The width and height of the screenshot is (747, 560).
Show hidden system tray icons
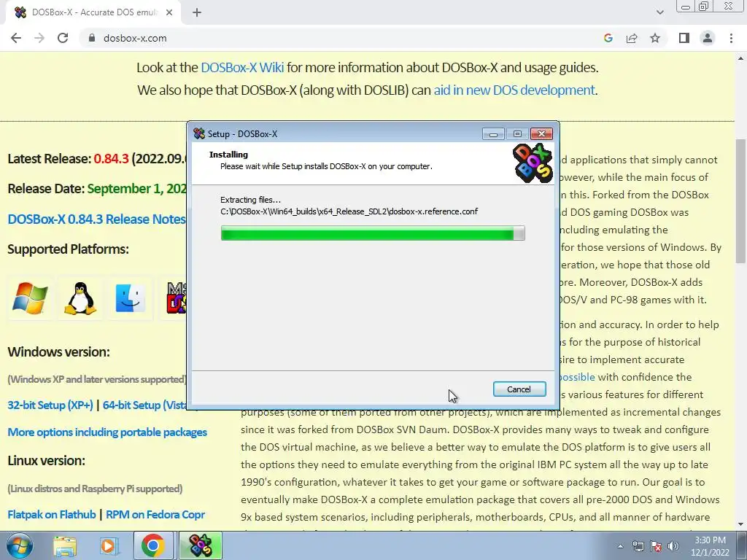(x=620, y=546)
